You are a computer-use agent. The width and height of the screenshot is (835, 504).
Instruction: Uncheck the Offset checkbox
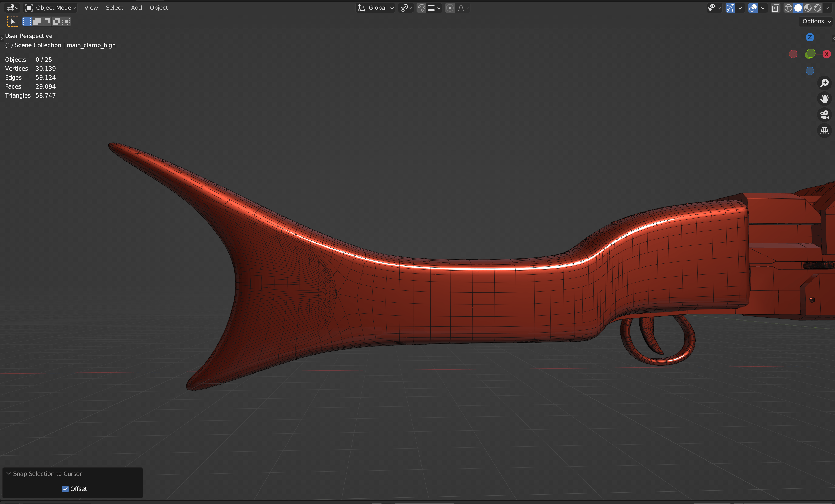pos(65,489)
